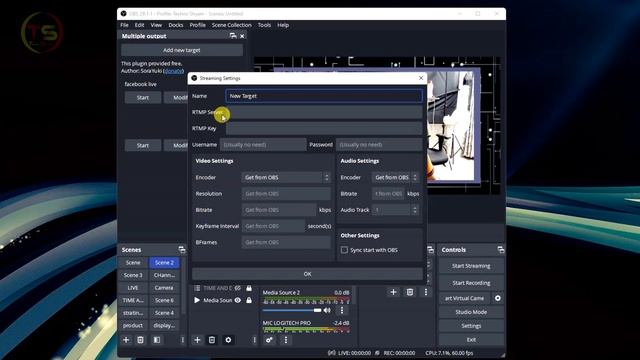Confirm streaming settings with OK

pos(307,274)
